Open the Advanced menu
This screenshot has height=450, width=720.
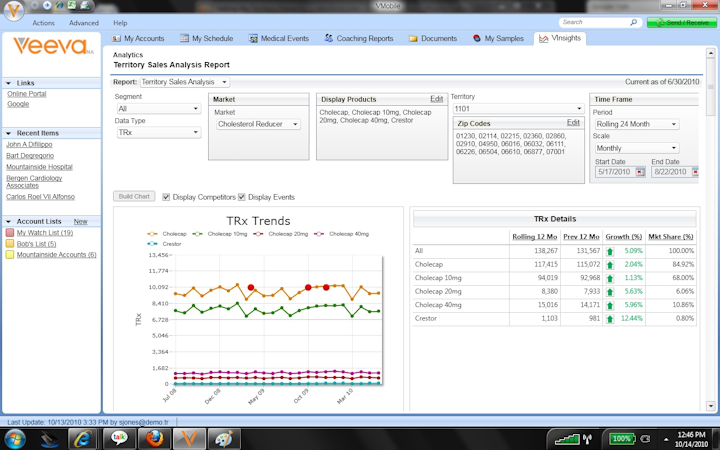(x=84, y=23)
